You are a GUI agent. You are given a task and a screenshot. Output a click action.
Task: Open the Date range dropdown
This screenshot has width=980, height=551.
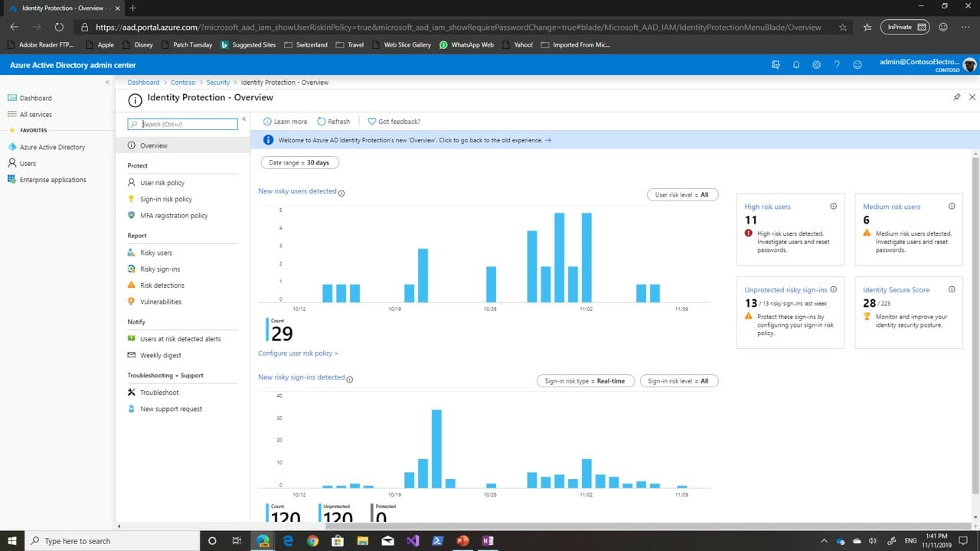299,162
